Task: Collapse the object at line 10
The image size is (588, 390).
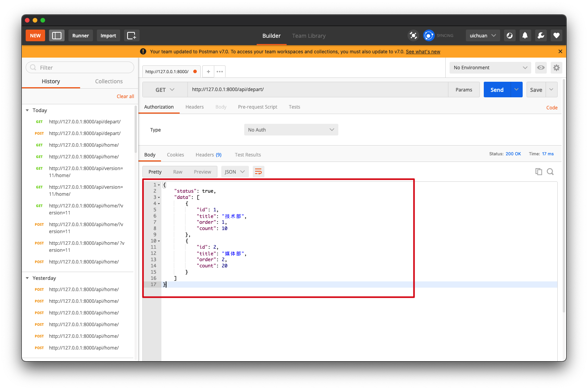Action: [159, 241]
